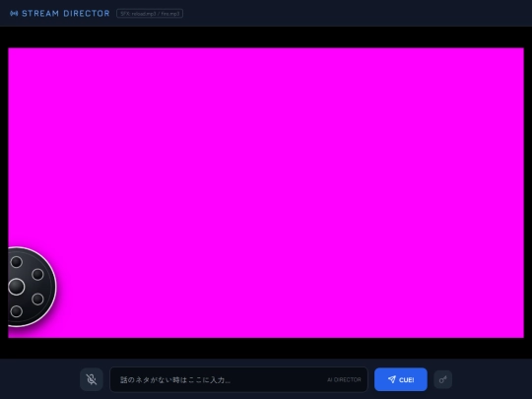532x399 pixels.
Task: Click the SFX reload.mp3 / fire.mp3 badge
Action: pyautogui.click(x=150, y=14)
